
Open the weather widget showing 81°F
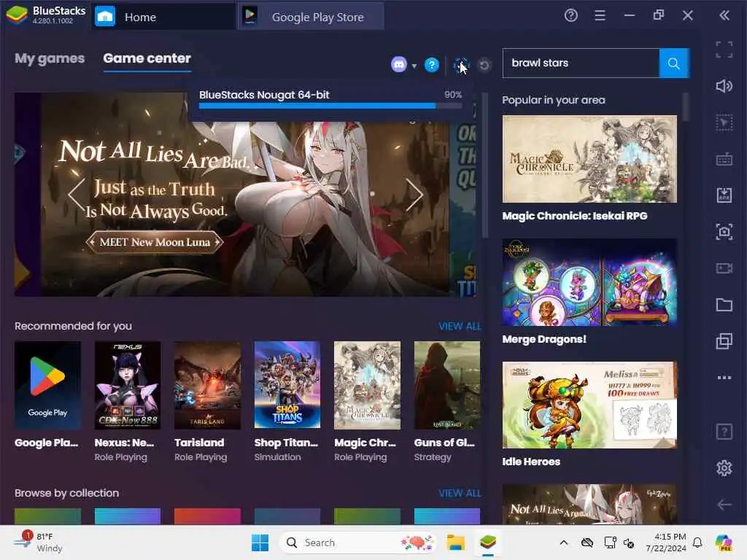pos(38,542)
